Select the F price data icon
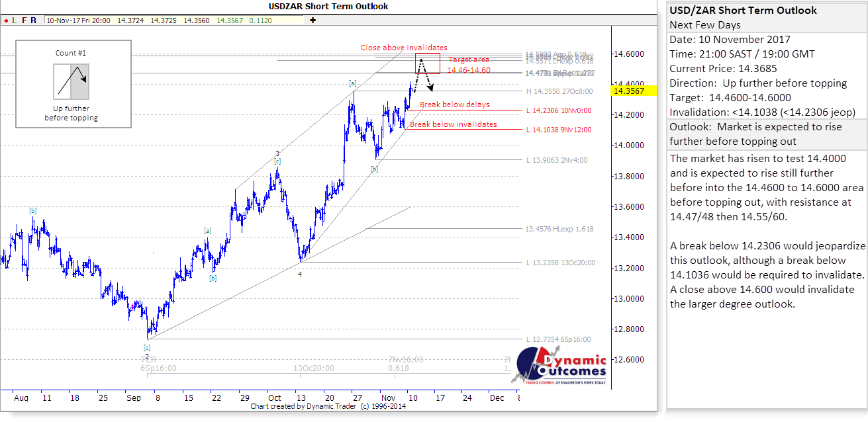The height and width of the screenshot is (422, 868). [x=24, y=21]
